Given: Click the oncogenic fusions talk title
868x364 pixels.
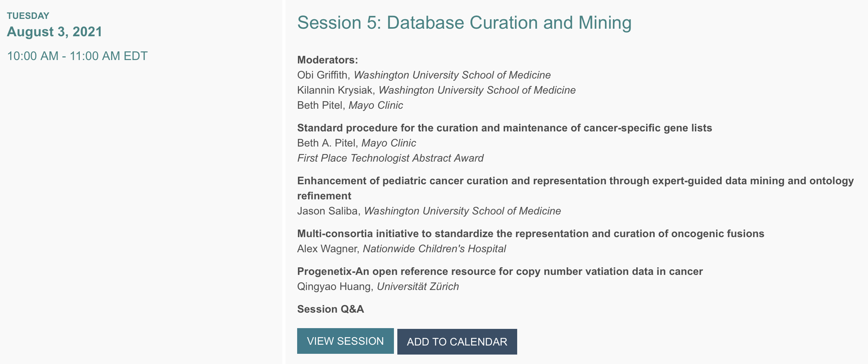Looking at the screenshot, I should (531, 234).
